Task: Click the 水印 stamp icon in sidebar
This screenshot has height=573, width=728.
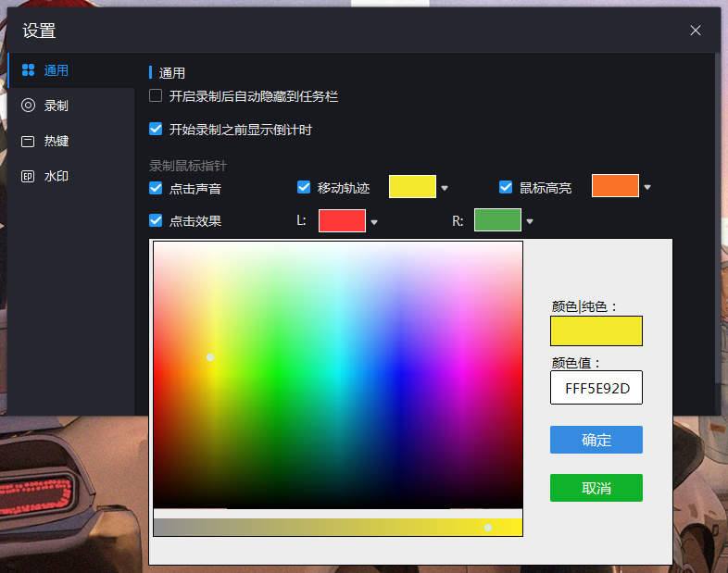Action: (28, 176)
